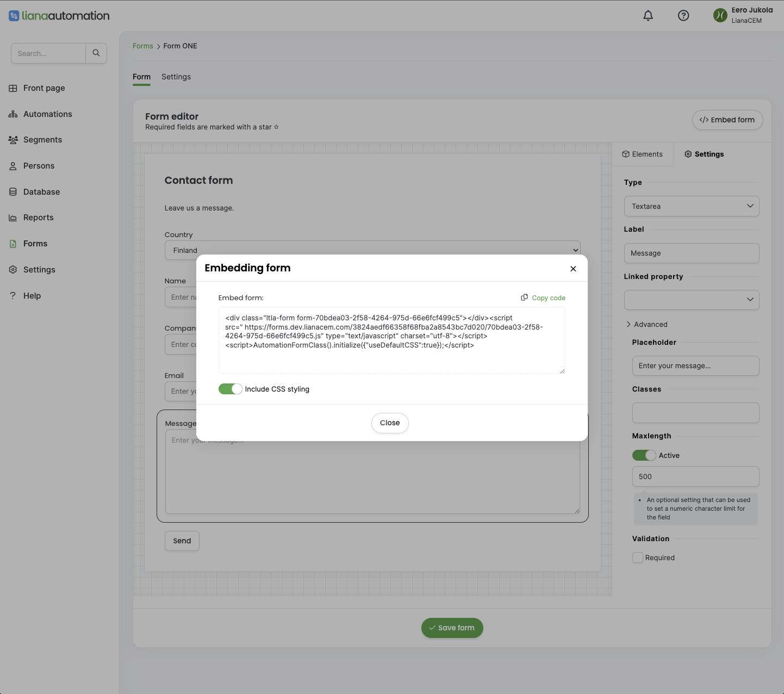Open the Type Textarea dropdown
This screenshot has height=694, width=784.
click(692, 206)
